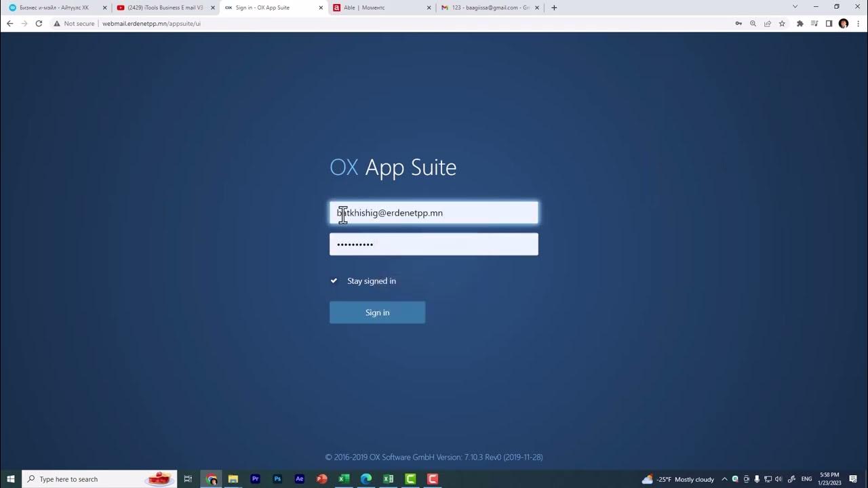Open the browser extensions puzzle icon

coord(800,23)
